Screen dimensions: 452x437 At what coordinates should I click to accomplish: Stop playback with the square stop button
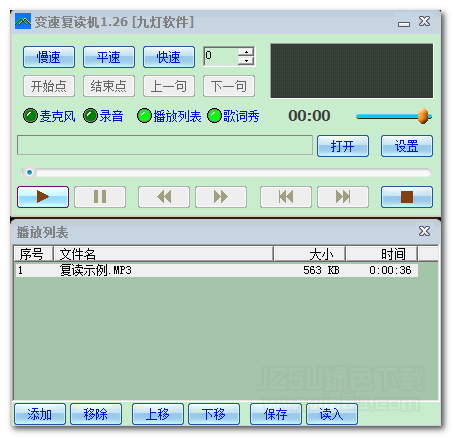click(407, 197)
